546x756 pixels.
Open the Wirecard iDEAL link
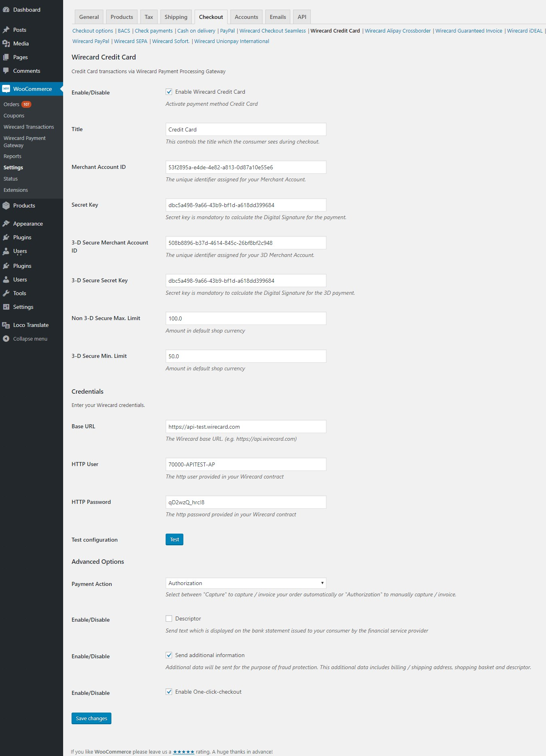coord(525,31)
